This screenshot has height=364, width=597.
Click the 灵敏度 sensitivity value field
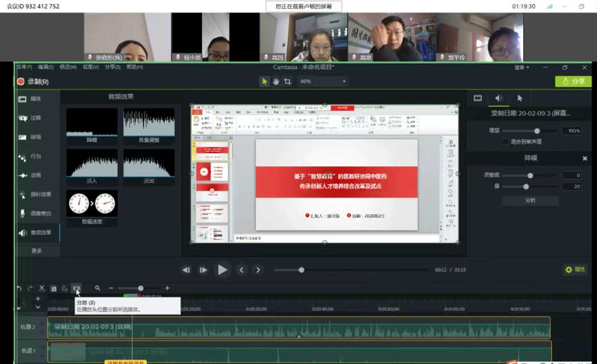[x=571, y=175]
